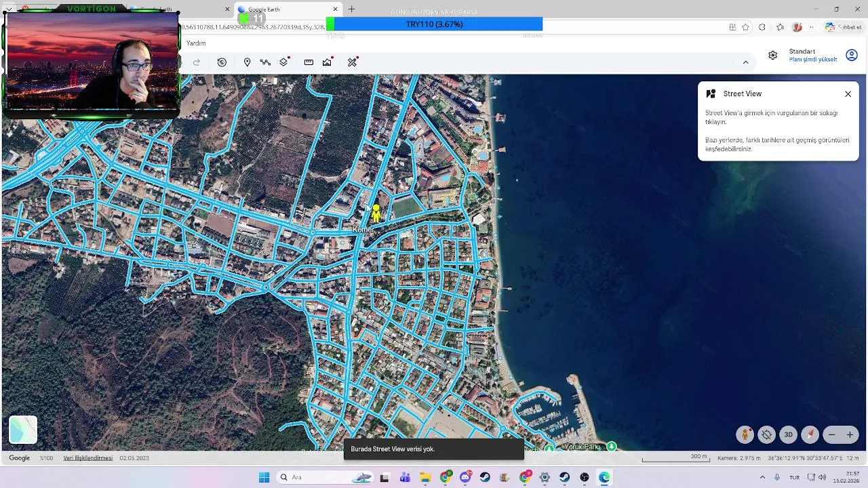
Task: Click the Yörük Park green marker
Action: coord(612,446)
